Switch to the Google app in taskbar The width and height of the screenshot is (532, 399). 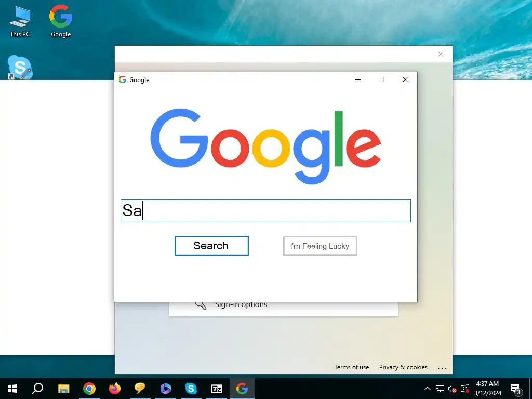click(242, 389)
